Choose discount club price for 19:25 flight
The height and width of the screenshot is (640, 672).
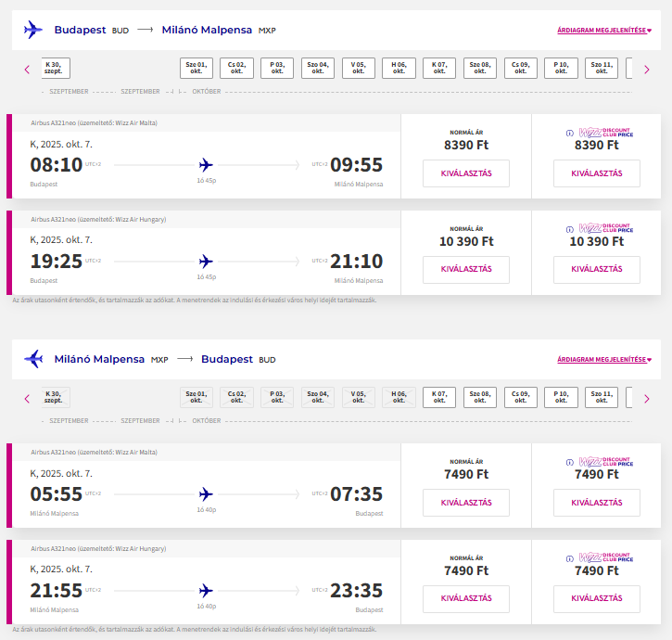(596, 269)
